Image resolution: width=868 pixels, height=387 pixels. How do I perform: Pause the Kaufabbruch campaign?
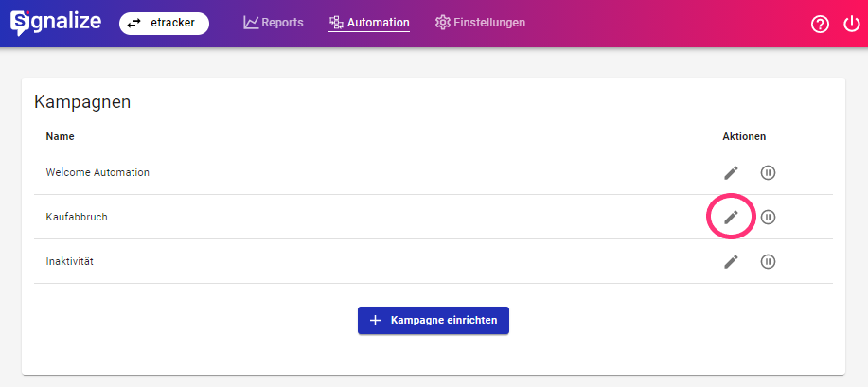768,217
